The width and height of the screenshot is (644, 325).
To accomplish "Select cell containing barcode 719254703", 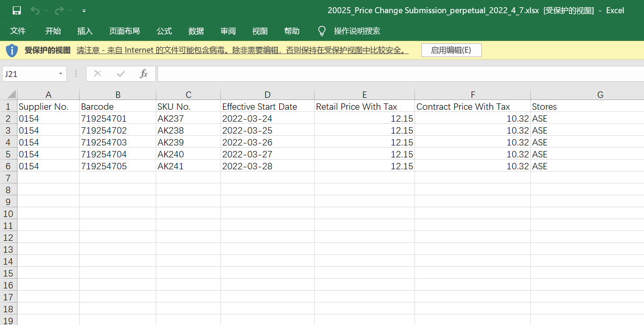I will pos(117,143).
